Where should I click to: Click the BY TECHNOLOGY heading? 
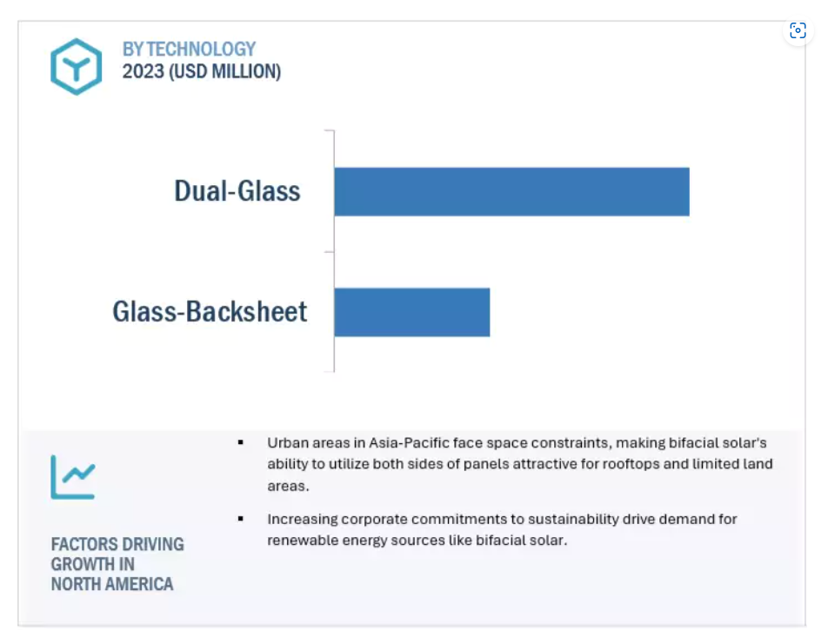tap(189, 49)
